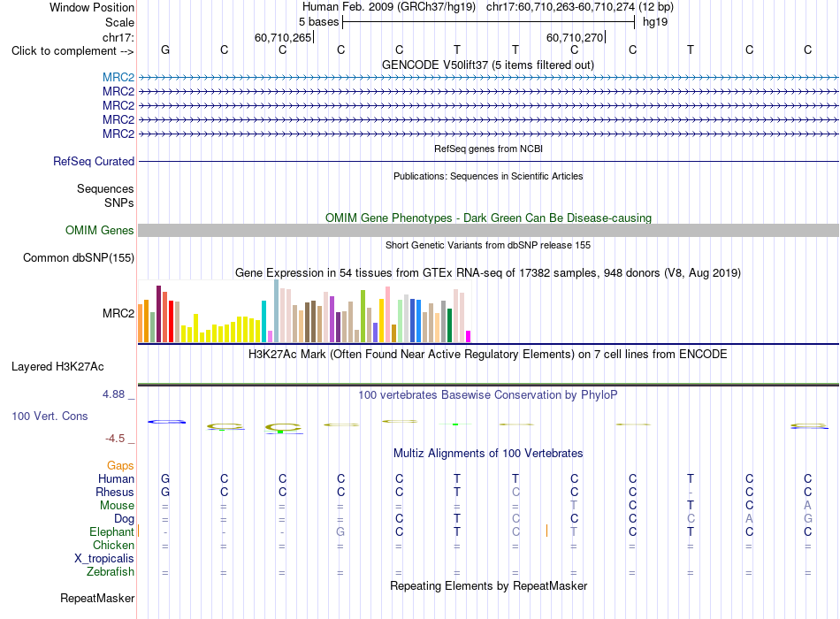Click the G base in the Dog alignment row
This screenshot has width=840, height=619.
[808, 518]
